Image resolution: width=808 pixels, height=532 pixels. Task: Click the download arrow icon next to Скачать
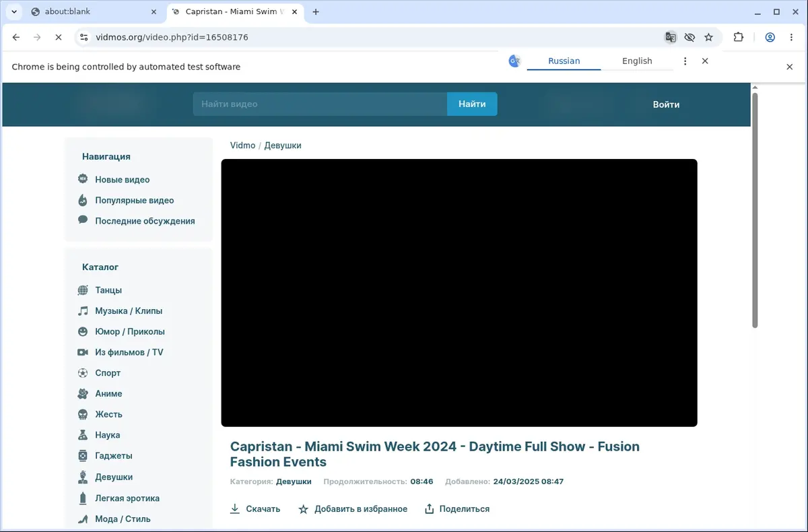pyautogui.click(x=235, y=508)
